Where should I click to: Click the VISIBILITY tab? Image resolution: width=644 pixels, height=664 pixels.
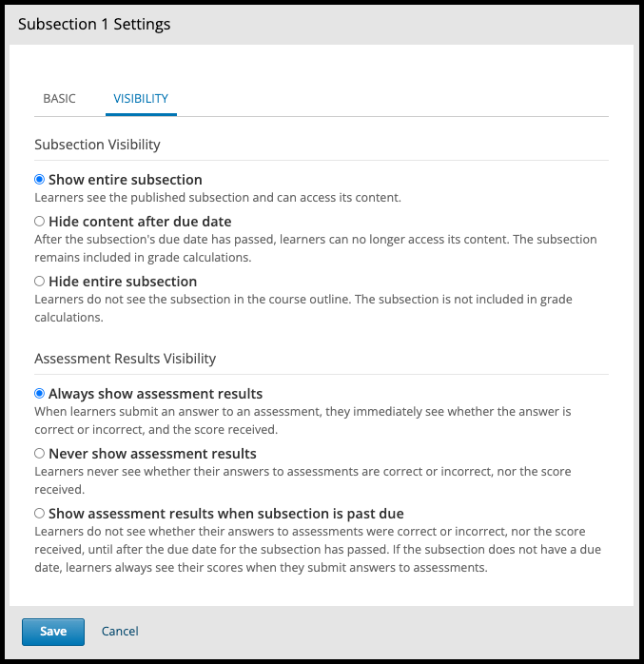[141, 99]
